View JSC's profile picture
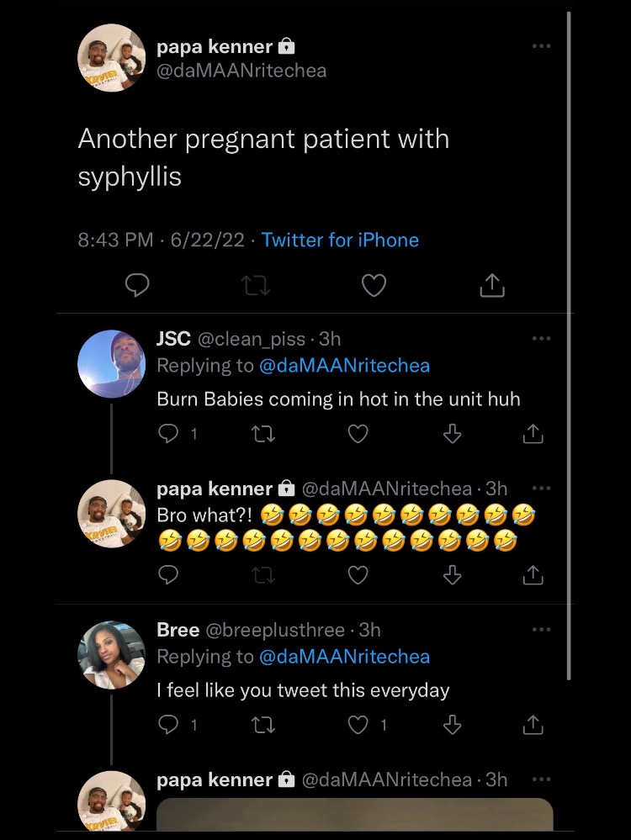Image resolution: width=631 pixels, height=840 pixels. click(x=112, y=363)
